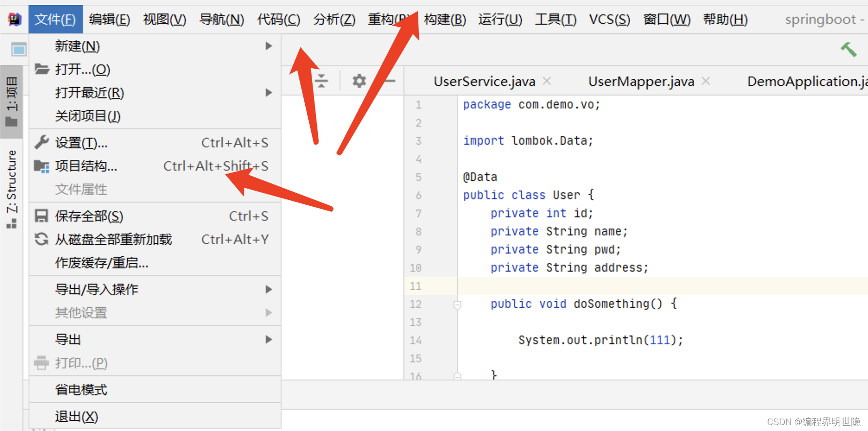Choose 关闭项目(J) from the file menu
The width and height of the screenshot is (868, 431).
[x=155, y=116]
